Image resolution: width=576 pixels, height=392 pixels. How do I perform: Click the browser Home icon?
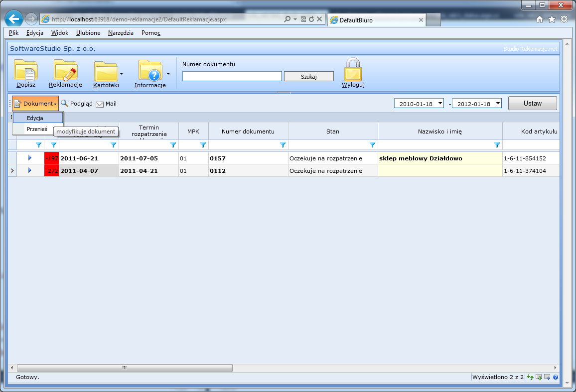point(540,19)
